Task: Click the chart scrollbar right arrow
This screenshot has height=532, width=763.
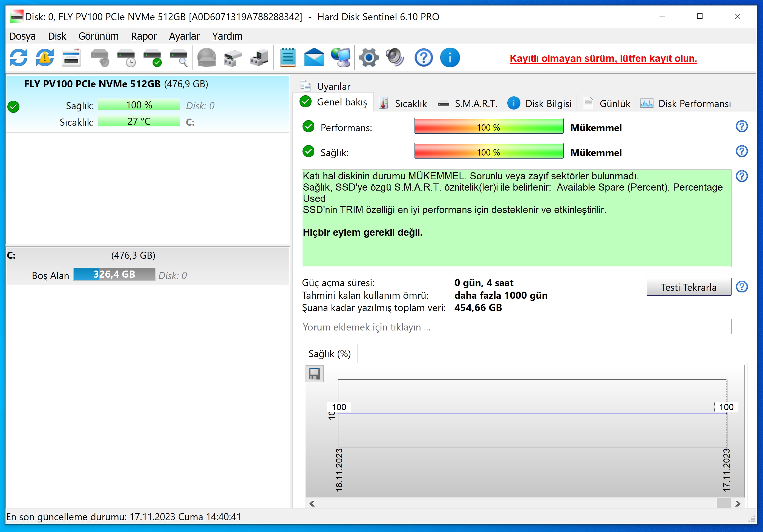Action: coord(738,504)
